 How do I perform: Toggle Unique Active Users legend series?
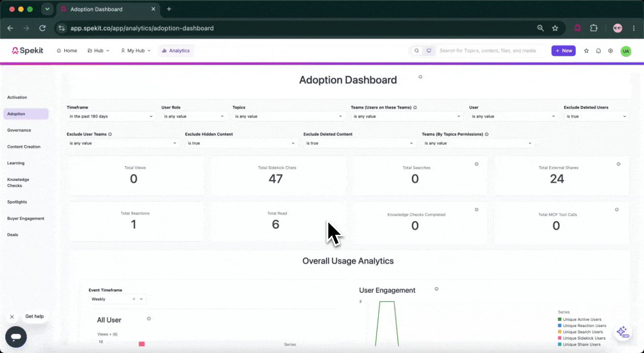click(x=580, y=320)
